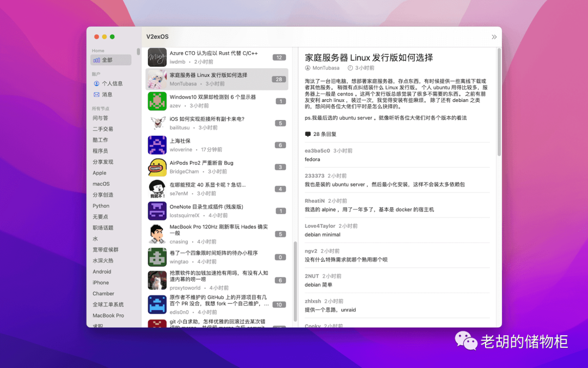Click the sidebar scrollbar thumb
Viewport: 588px width, 368px height.
[x=138, y=51]
